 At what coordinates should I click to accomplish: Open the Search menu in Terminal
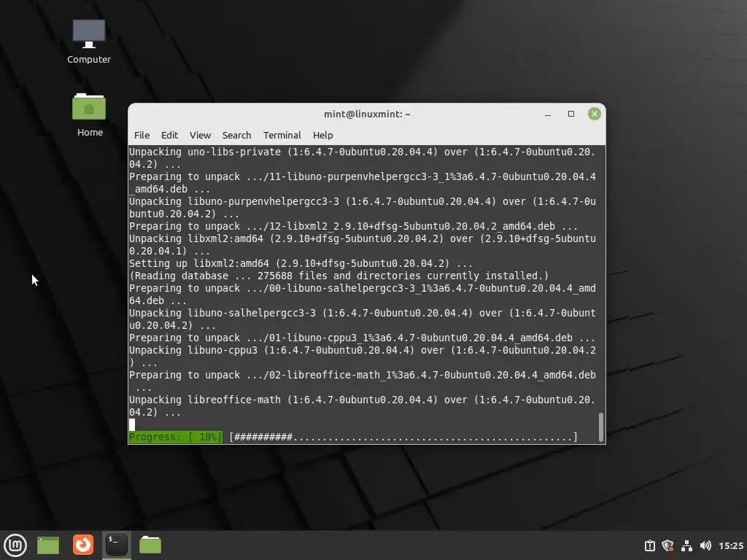coord(237,135)
